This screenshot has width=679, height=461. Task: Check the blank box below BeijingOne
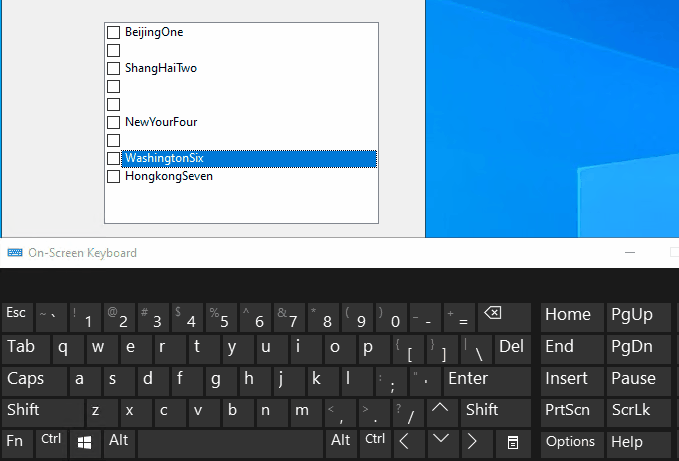tap(113, 51)
